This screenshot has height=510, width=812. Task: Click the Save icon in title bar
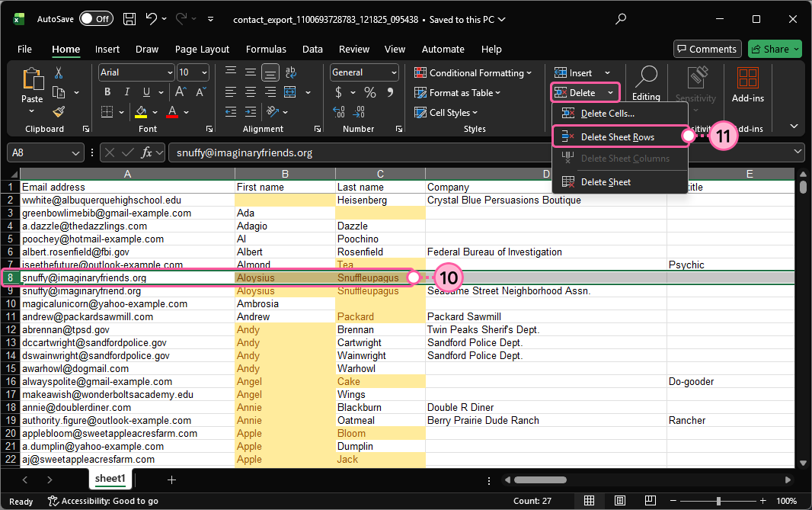tap(129, 19)
